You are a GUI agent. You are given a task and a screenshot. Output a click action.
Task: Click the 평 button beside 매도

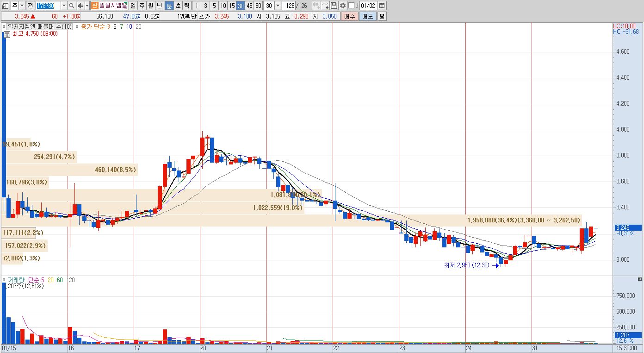382,16
